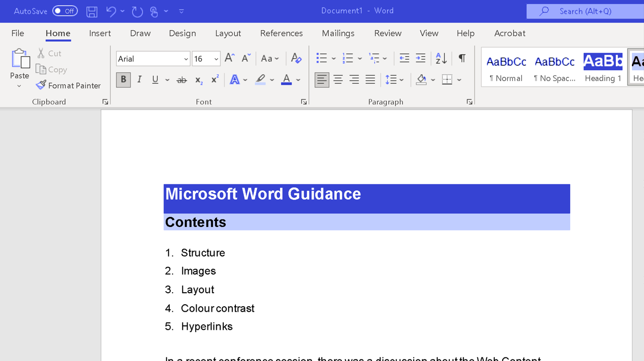
Task: Toggle Bold formatting
Action: [x=123, y=80]
